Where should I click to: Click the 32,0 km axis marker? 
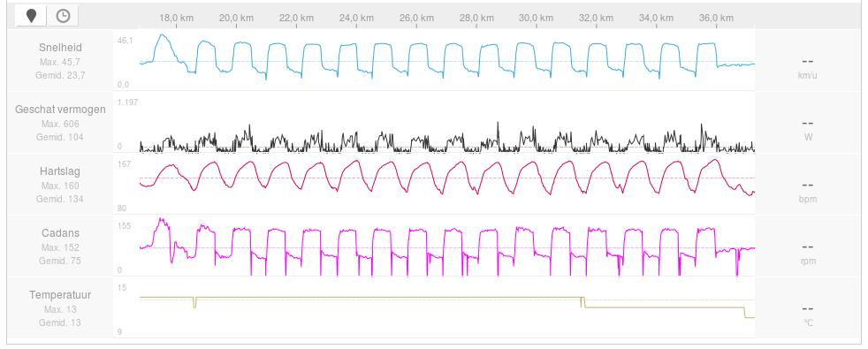coord(596,18)
